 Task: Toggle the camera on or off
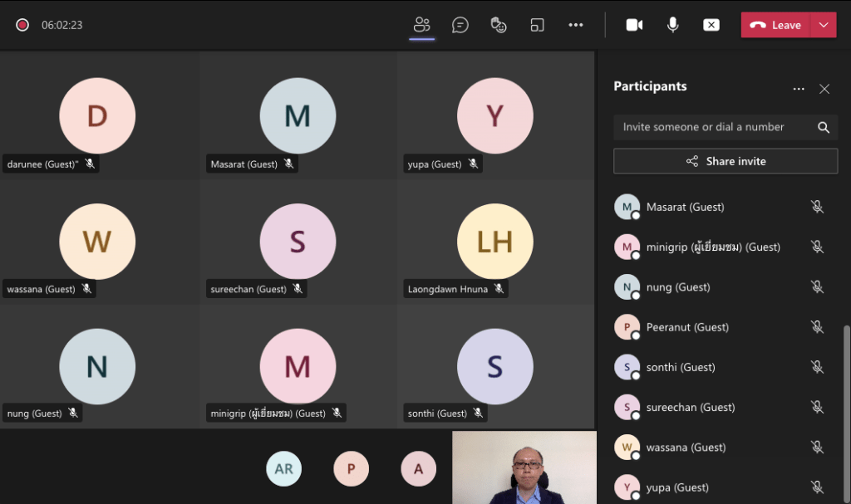tap(634, 25)
